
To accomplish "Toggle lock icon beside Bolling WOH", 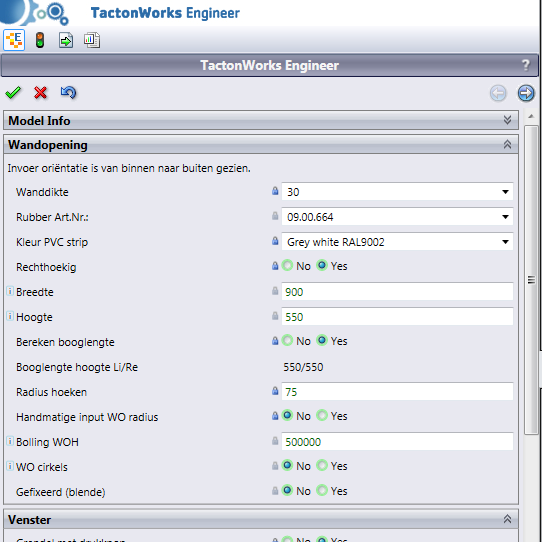I will click(x=275, y=441).
